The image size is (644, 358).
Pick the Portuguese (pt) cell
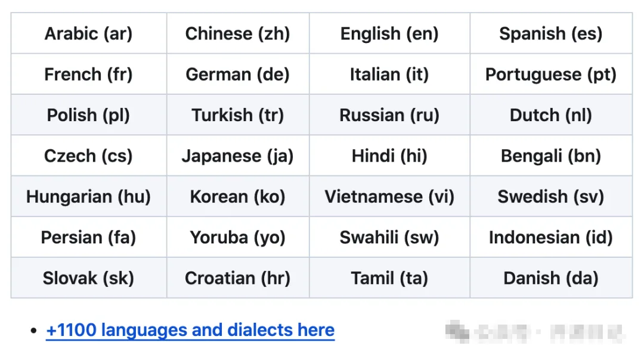tap(551, 74)
